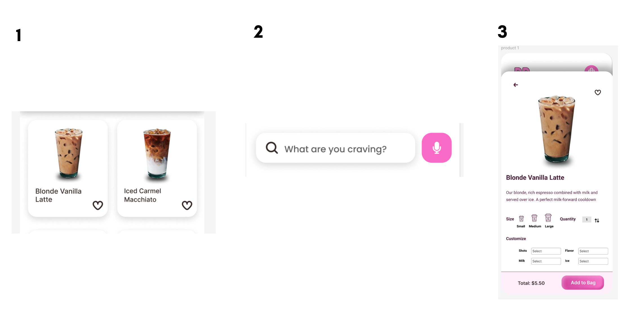Click the magnifying glass search icon

tap(272, 148)
